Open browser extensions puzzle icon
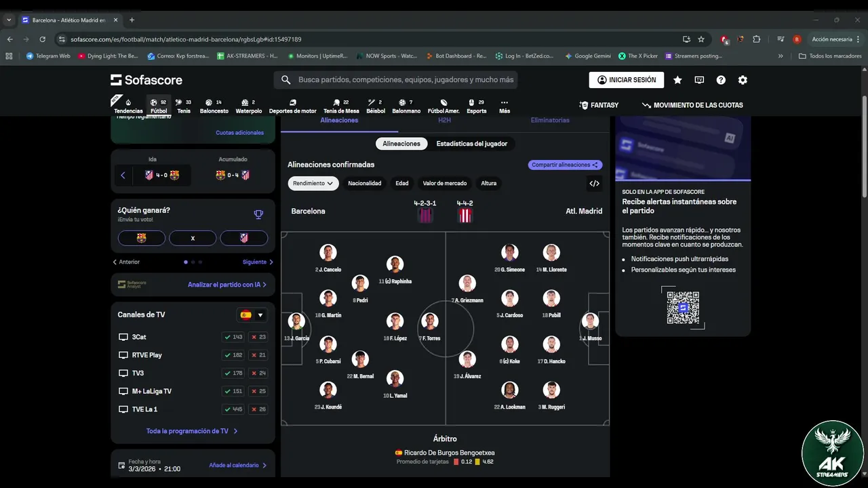 [757, 39]
